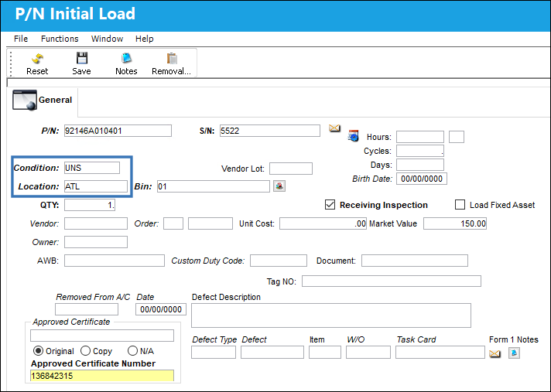Viewport: 551px width, 392px height.
Task: Click the Removed From A/C field
Action: pyautogui.click(x=87, y=309)
